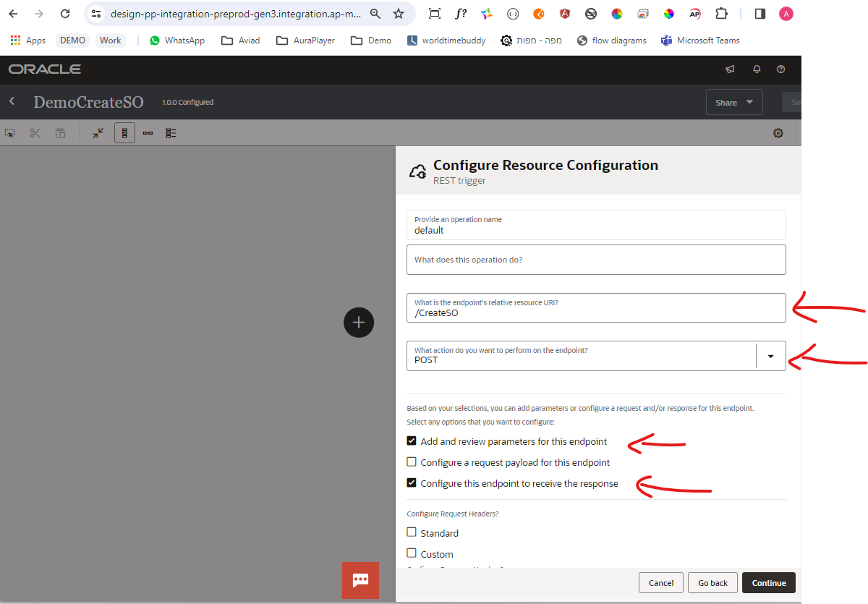868x604 pixels.
Task: Click the collapse arrows icon in canvas toolbar
Action: (x=98, y=133)
